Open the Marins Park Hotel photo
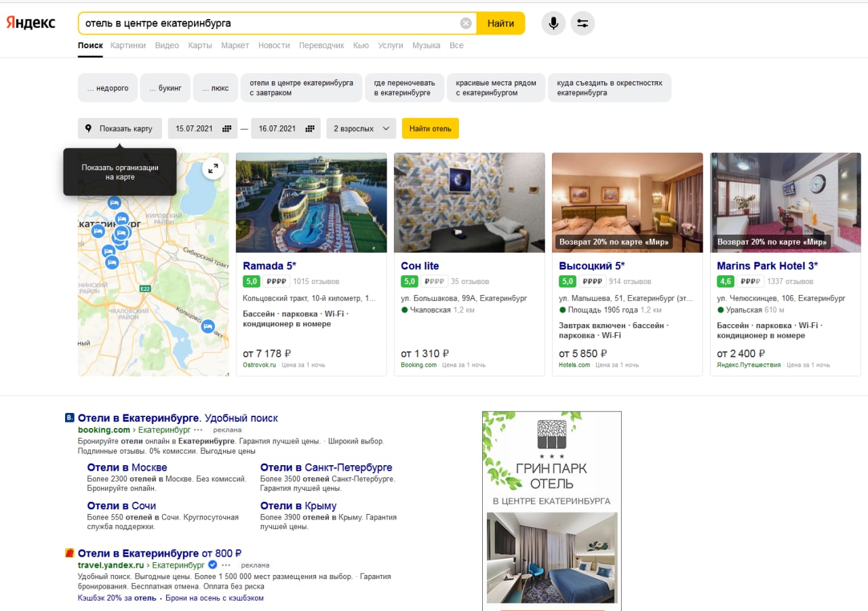Viewport: 868px width, 611px height. tap(785, 203)
